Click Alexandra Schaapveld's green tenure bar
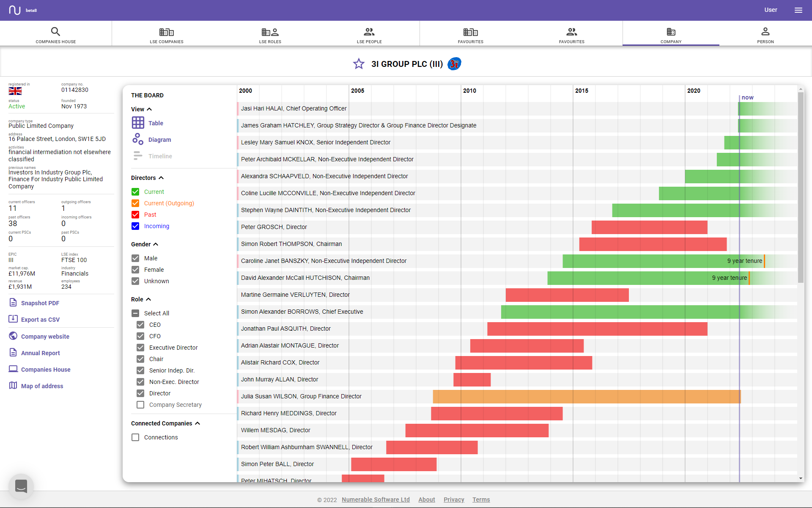The height and width of the screenshot is (508, 812). pos(741,177)
